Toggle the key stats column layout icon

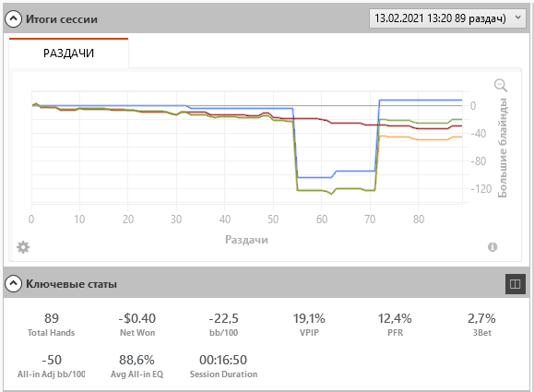[x=515, y=284]
